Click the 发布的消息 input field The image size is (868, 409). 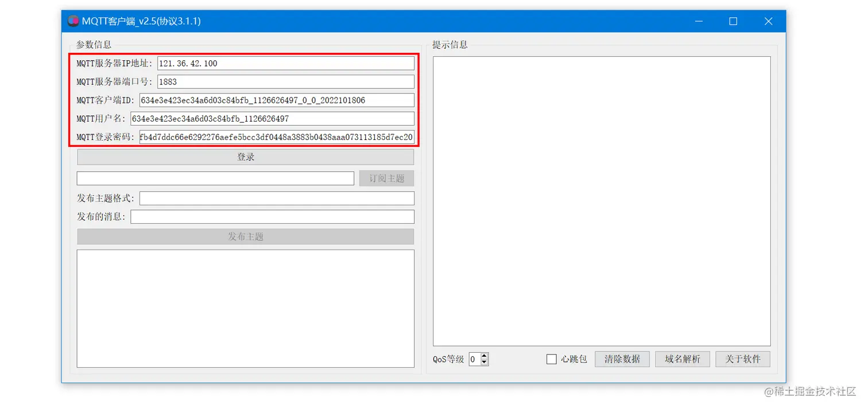pos(272,217)
